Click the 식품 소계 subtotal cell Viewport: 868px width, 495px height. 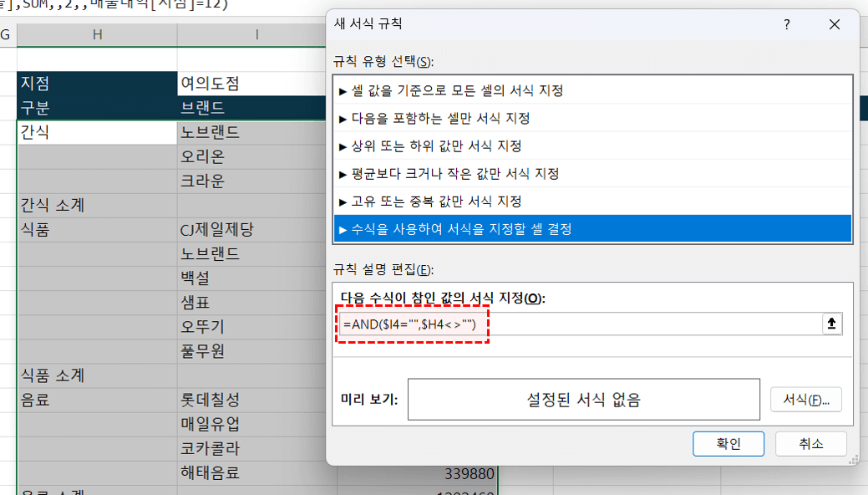pyautogui.click(x=97, y=375)
